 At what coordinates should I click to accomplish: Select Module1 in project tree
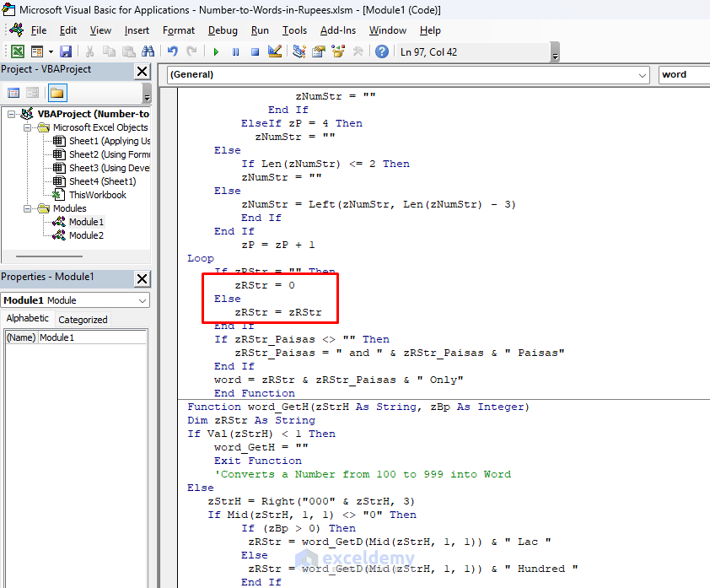86,222
